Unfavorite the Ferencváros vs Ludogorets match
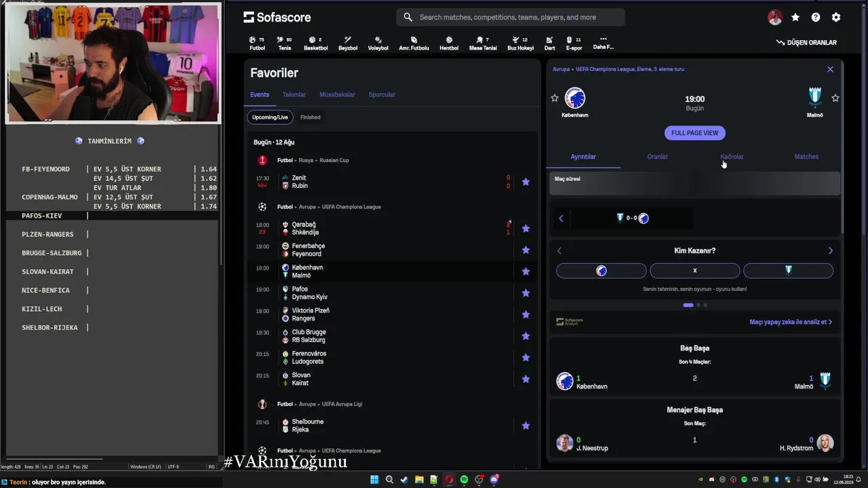Screen dimensions: 868x488 526,358
